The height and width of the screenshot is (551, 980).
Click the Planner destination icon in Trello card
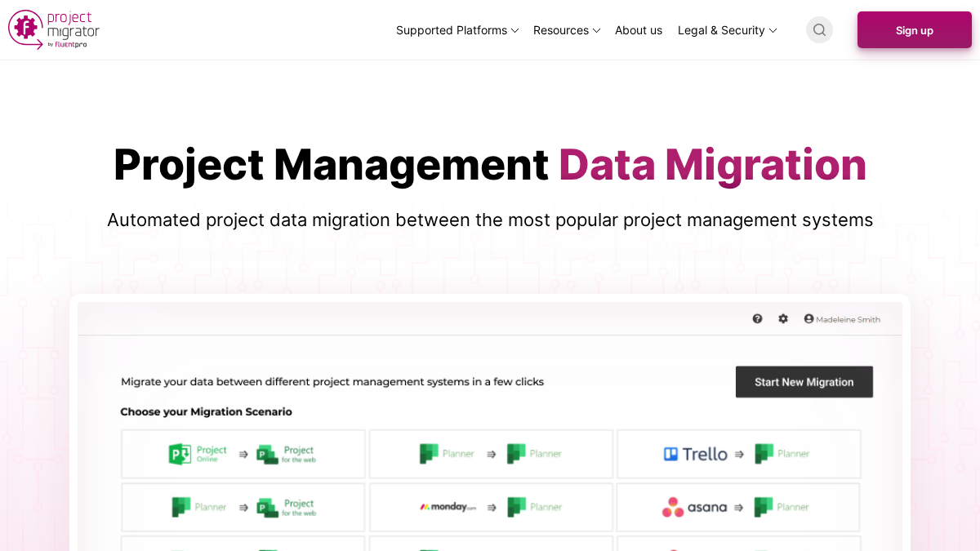coord(764,454)
